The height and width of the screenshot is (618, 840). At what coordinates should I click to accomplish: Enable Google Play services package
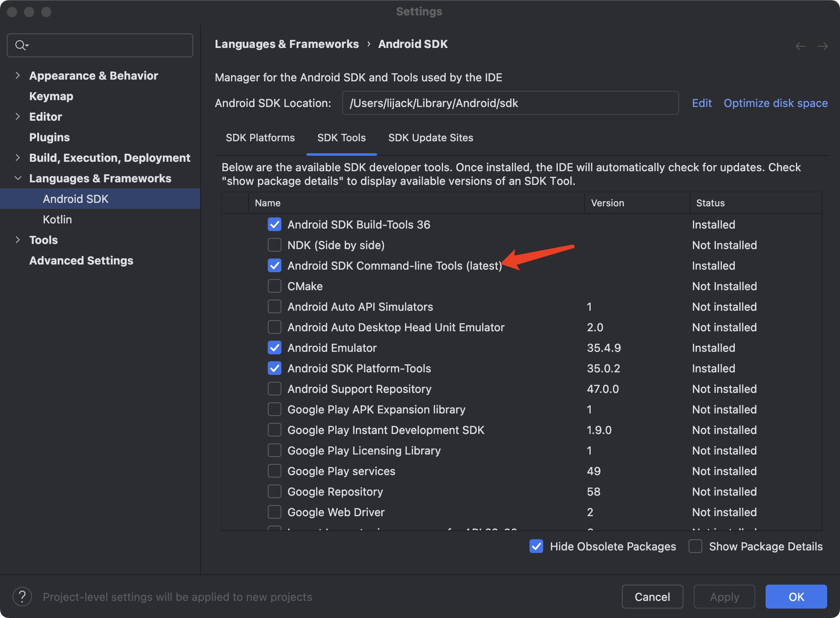274,471
